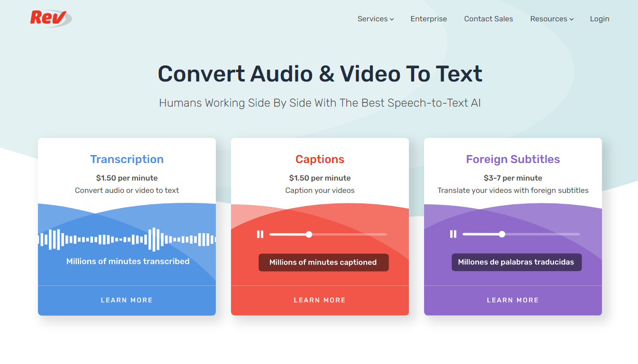This screenshot has height=364, width=638.
Task: Expand the Resources dropdown menu
Action: 552,19
